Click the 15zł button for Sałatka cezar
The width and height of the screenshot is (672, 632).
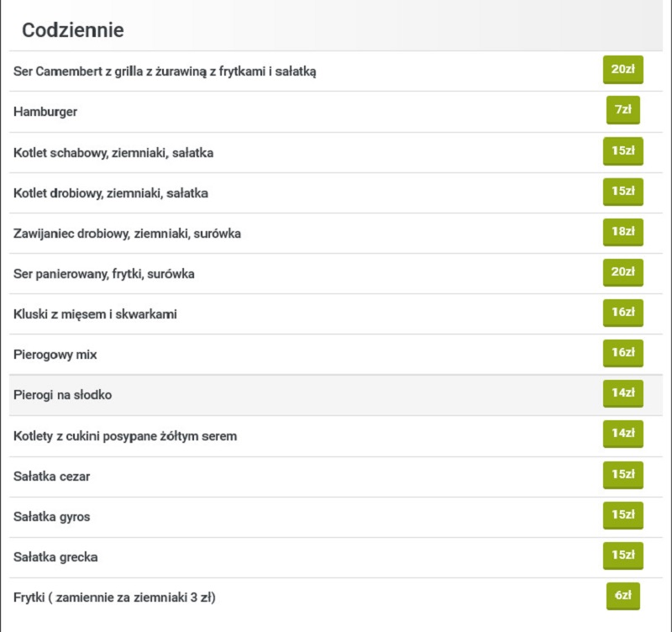click(x=622, y=475)
